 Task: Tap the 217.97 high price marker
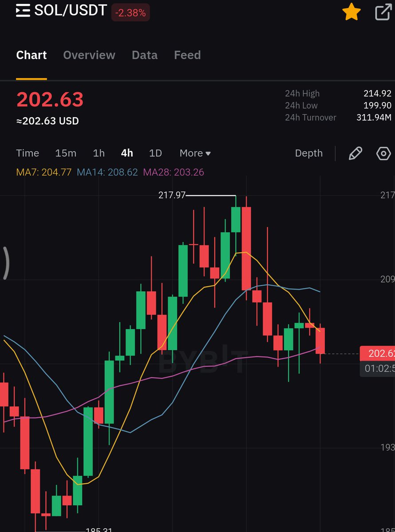(x=172, y=196)
